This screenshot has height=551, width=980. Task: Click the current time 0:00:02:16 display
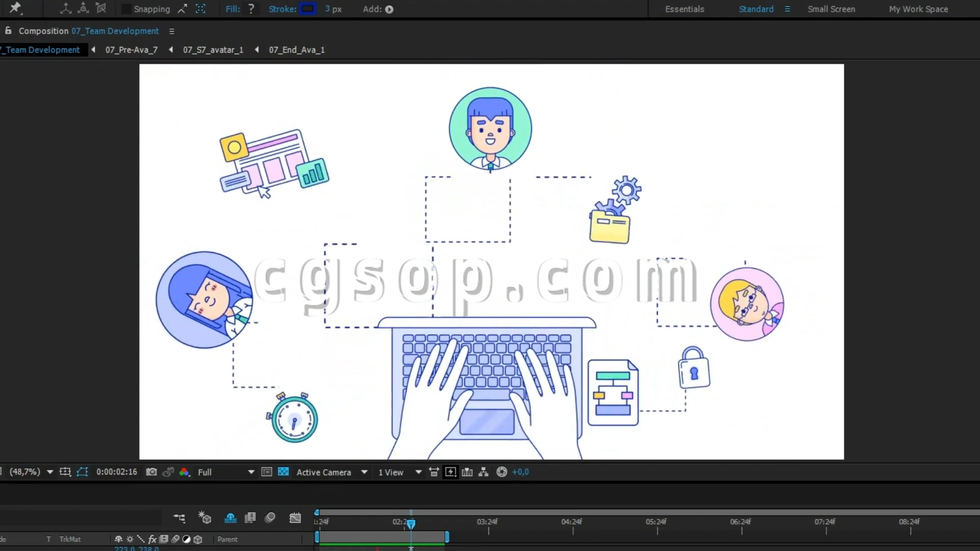point(116,472)
